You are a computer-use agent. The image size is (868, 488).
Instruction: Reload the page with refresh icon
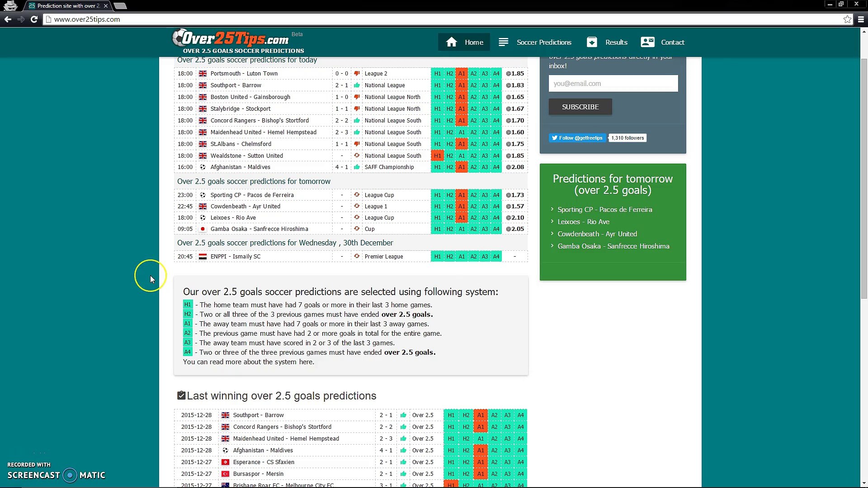[x=34, y=19]
